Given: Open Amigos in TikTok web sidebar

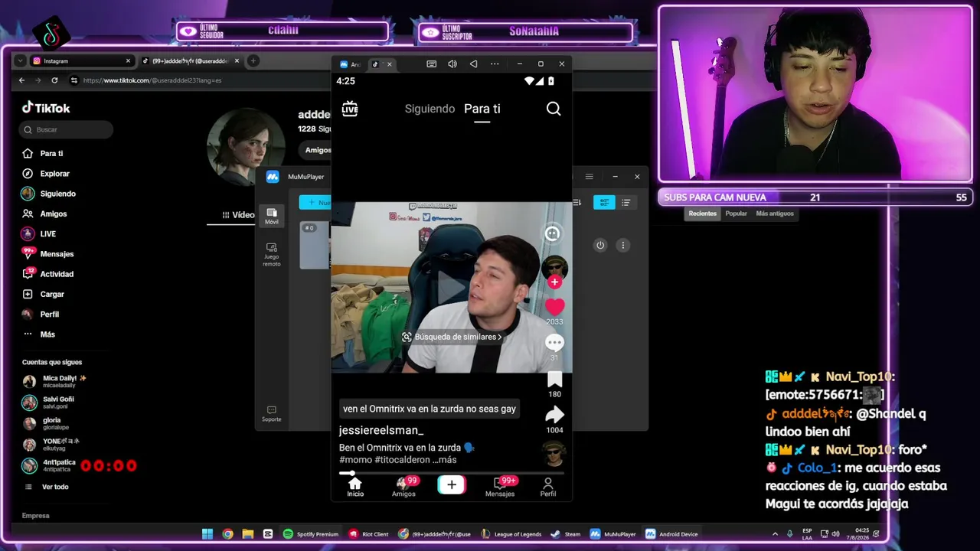Looking at the screenshot, I should pos(53,214).
